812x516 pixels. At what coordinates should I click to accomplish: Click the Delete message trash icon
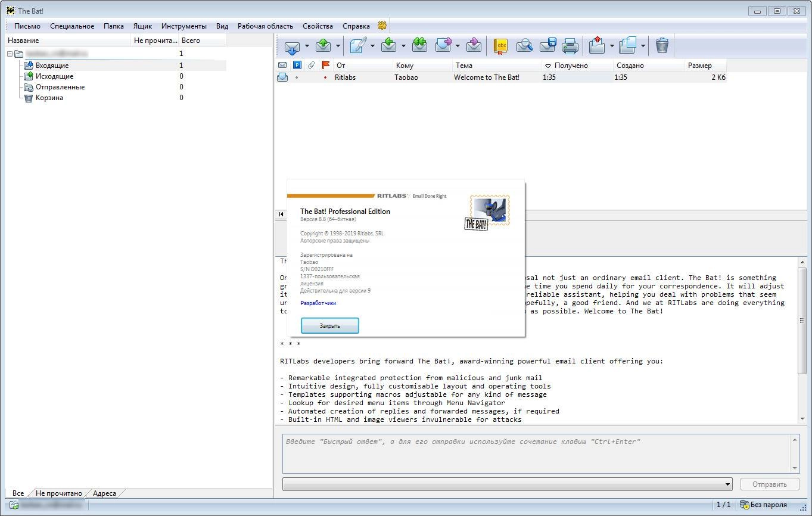coord(662,46)
